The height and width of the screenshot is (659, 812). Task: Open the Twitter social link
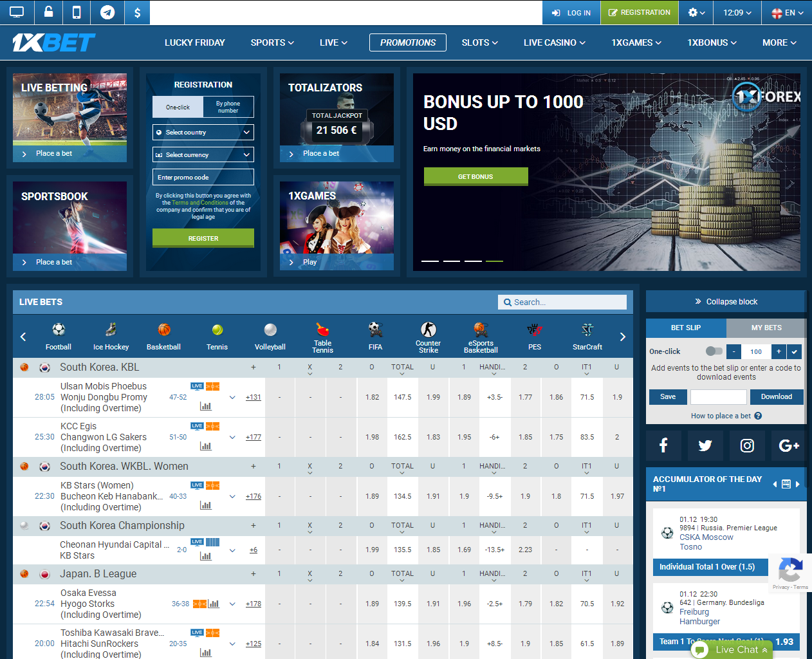[705, 445]
